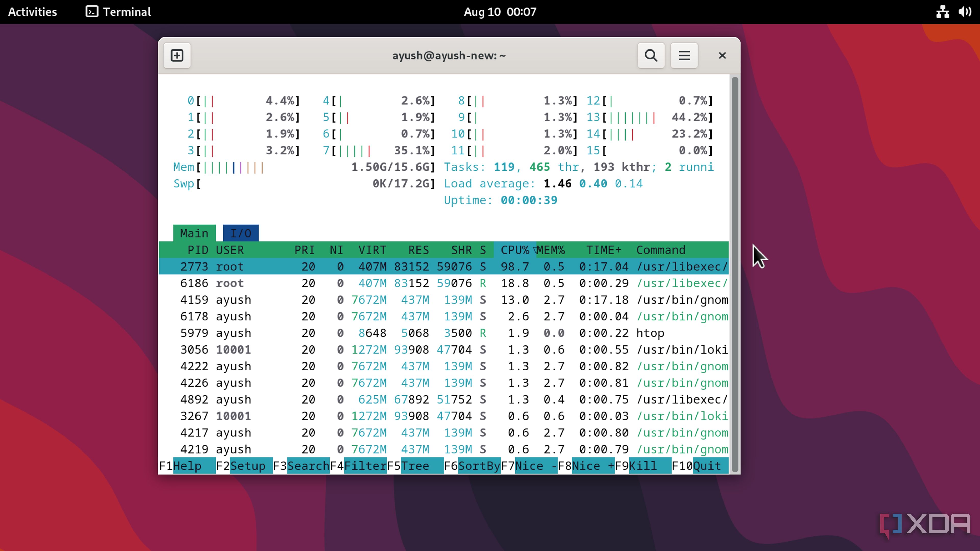Image resolution: width=980 pixels, height=551 pixels.
Task: Click F10 Quit in footer
Action: click(x=706, y=466)
